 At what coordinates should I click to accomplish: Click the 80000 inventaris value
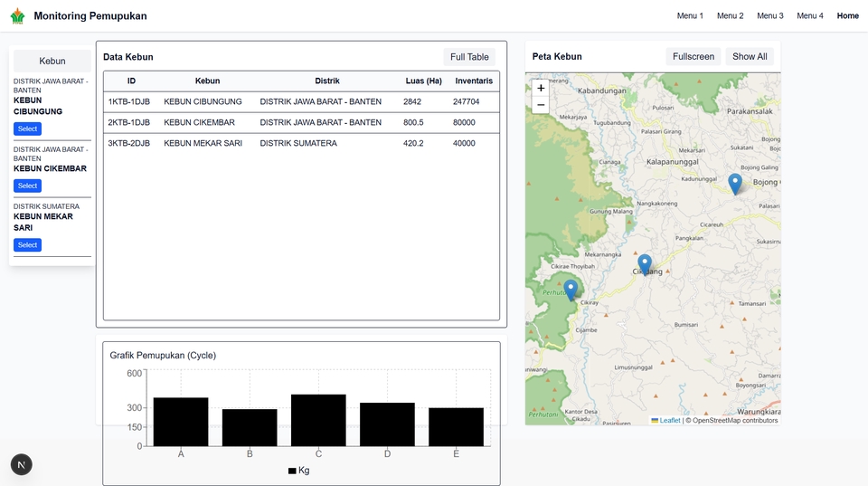pyautogui.click(x=464, y=122)
